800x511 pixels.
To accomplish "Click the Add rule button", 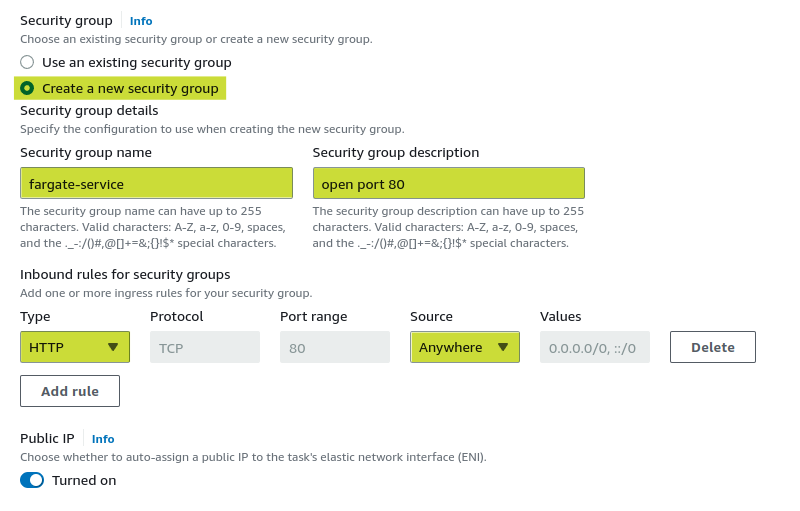I will click(x=70, y=391).
